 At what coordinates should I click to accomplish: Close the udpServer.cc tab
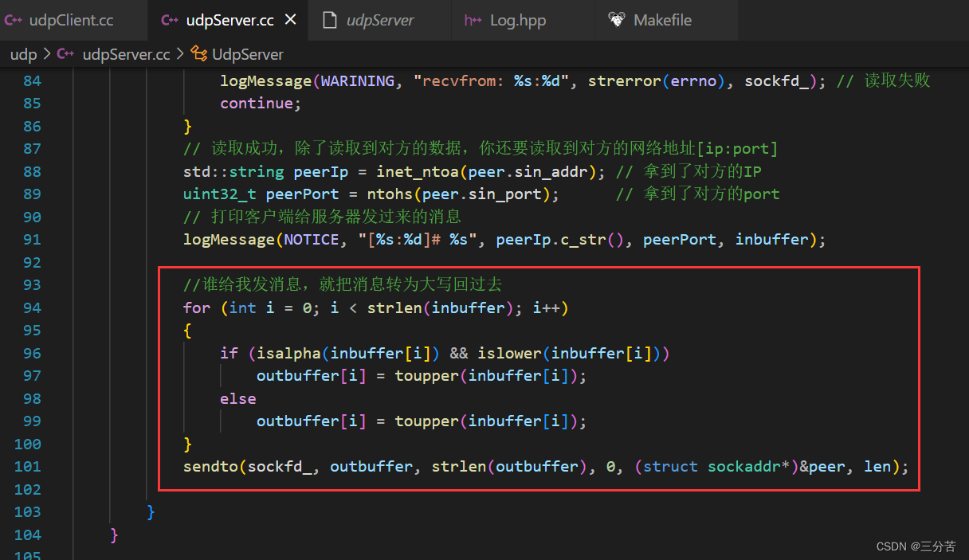(290, 21)
